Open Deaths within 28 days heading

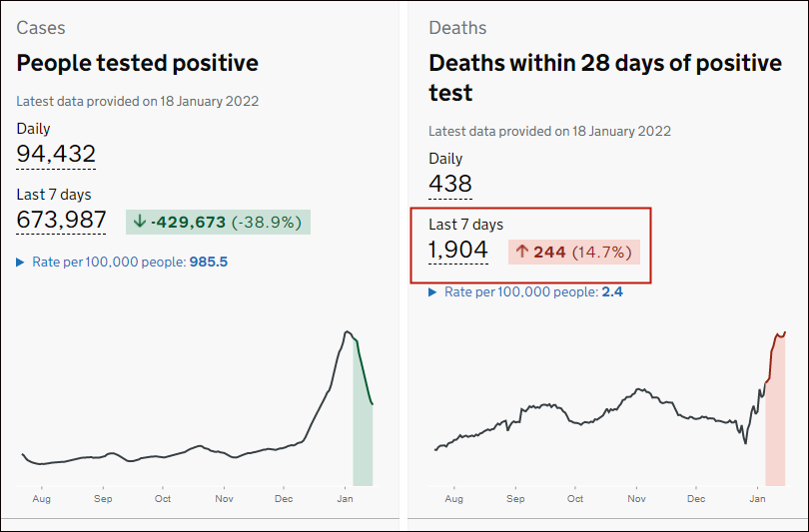(x=605, y=78)
